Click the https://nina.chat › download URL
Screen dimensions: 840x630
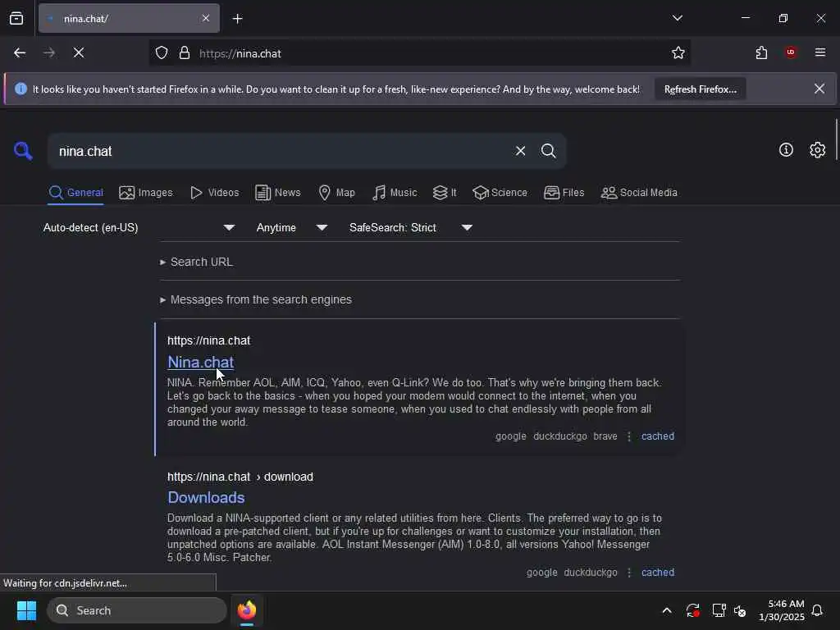tap(240, 477)
